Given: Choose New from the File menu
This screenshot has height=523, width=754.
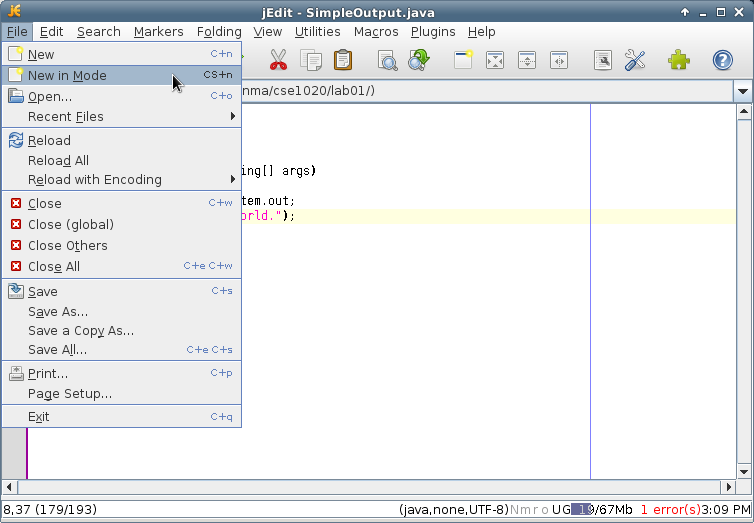Looking at the screenshot, I should coord(122,54).
